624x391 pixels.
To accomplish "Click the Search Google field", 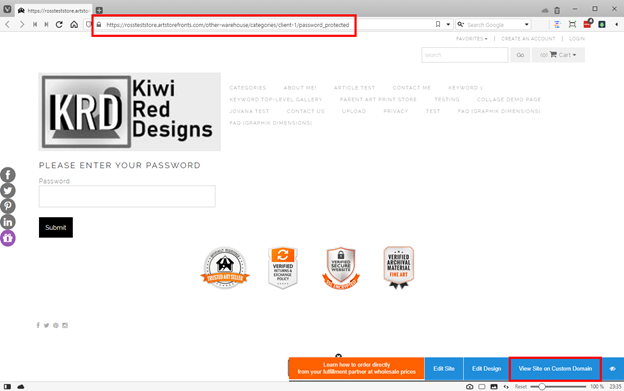I will click(493, 25).
